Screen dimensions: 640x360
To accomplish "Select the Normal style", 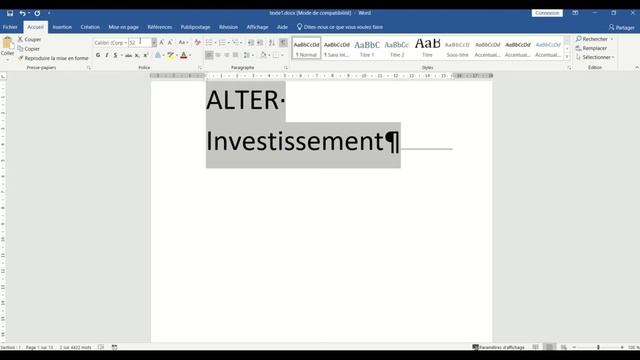I will pos(307,48).
